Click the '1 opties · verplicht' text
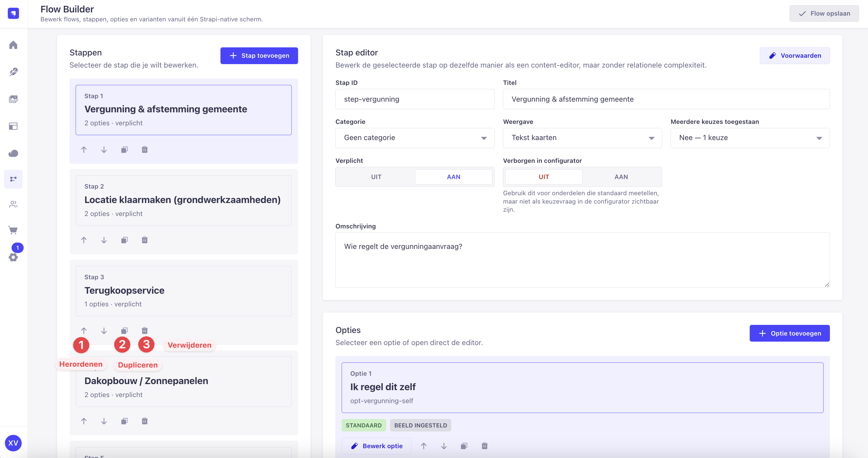The height and width of the screenshot is (458, 868). click(x=113, y=304)
